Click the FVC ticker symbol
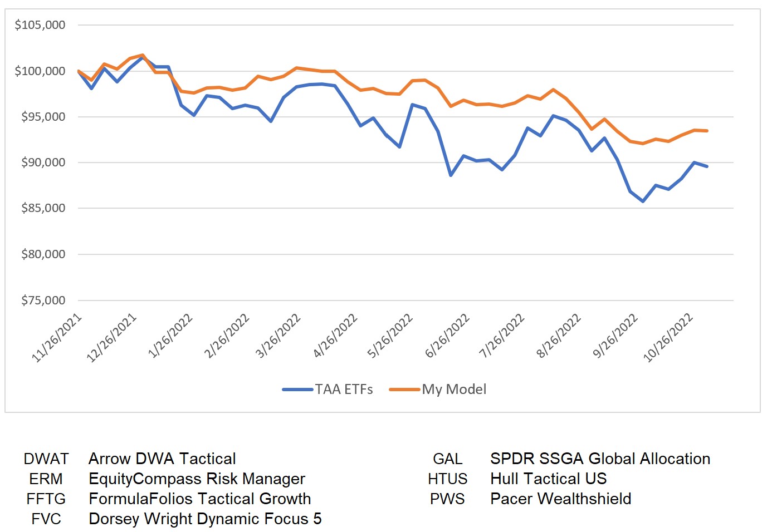The width and height of the screenshot is (772, 532). 46,519
